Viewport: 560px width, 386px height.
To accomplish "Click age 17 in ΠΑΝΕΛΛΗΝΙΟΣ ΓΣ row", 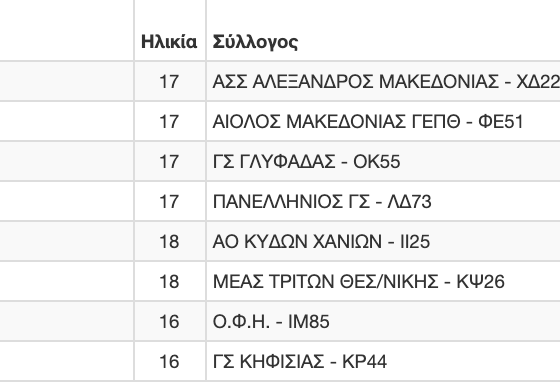I will [169, 201].
